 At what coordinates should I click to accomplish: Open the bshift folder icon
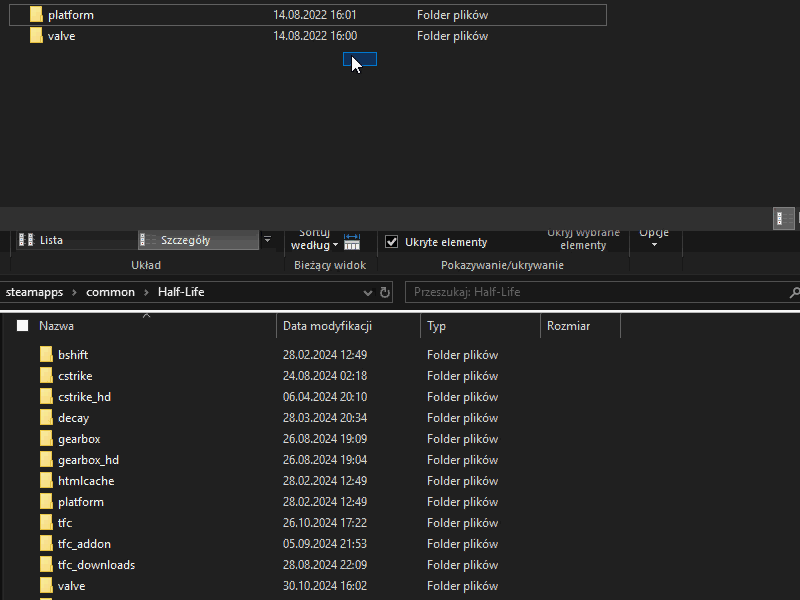click(46, 355)
